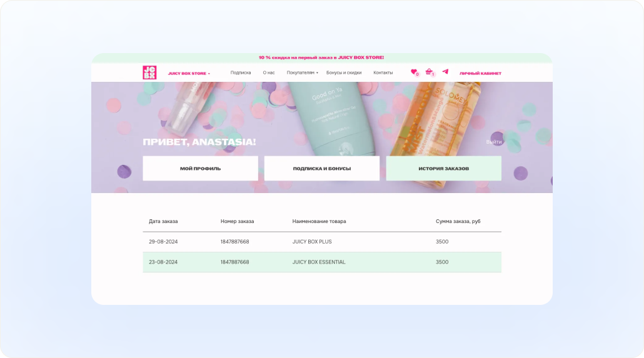The width and height of the screenshot is (644, 358).
Task: Click the Выйти logout link
Action: pyautogui.click(x=494, y=142)
